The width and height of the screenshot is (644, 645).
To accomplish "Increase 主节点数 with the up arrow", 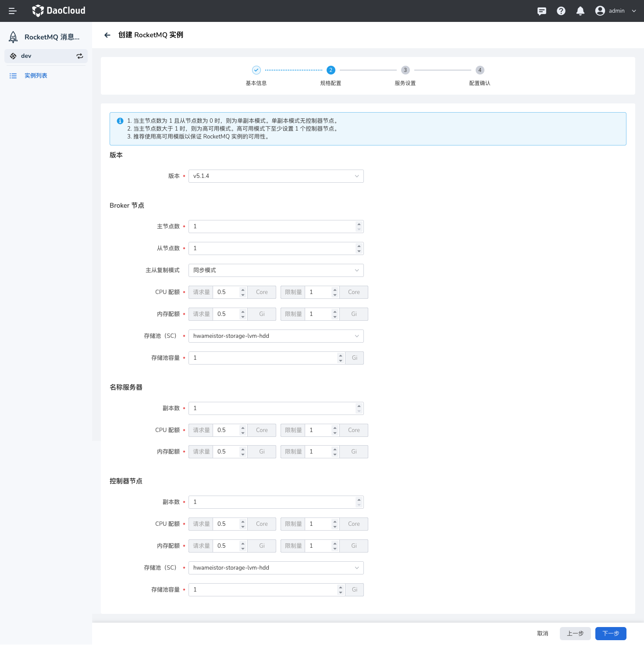I will tap(359, 224).
